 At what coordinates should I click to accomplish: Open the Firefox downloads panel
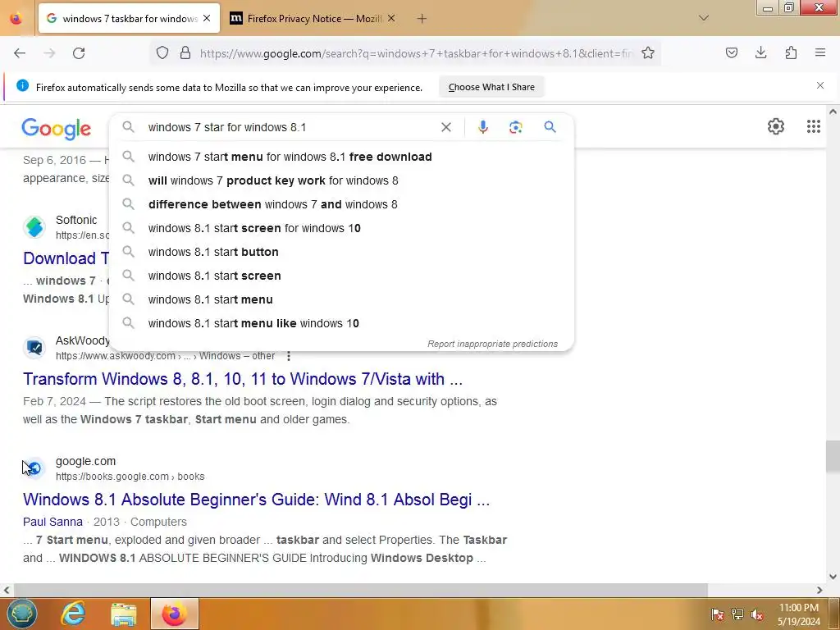760,52
